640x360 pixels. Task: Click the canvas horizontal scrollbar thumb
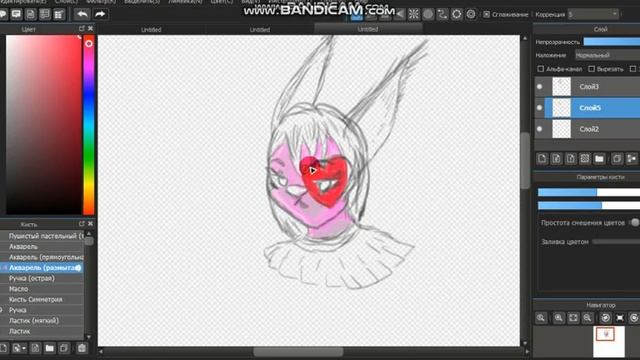[x=298, y=351]
